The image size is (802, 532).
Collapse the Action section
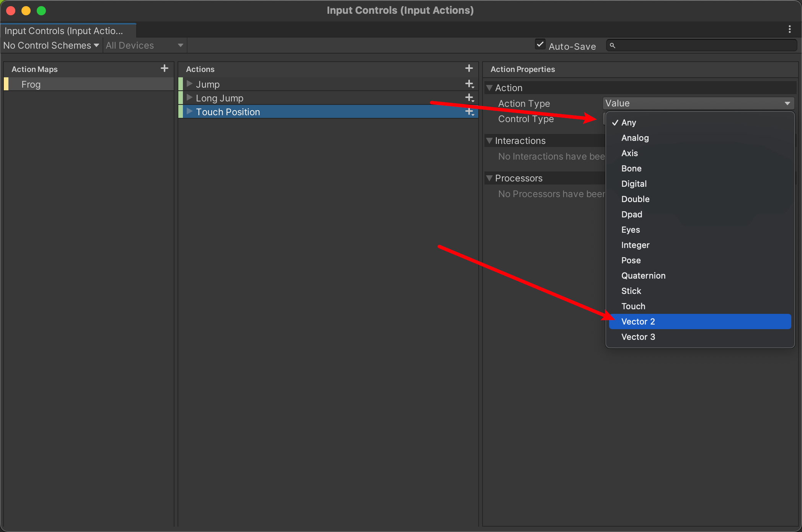click(489, 88)
